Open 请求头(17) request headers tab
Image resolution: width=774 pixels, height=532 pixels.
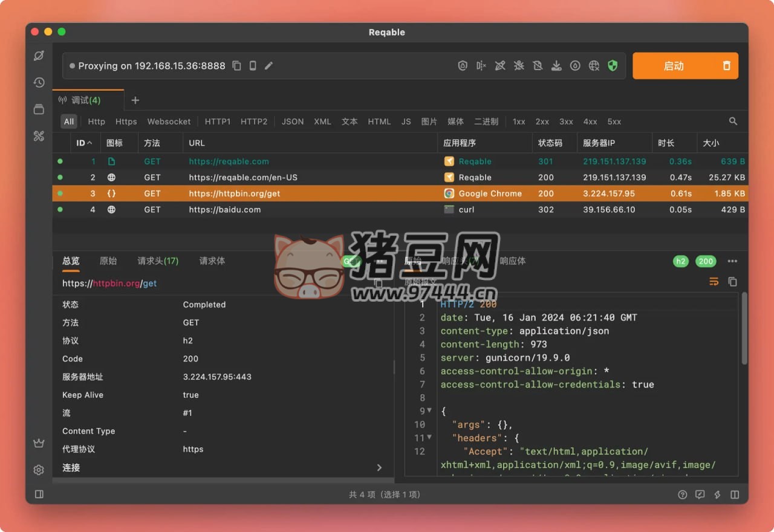coord(158,261)
